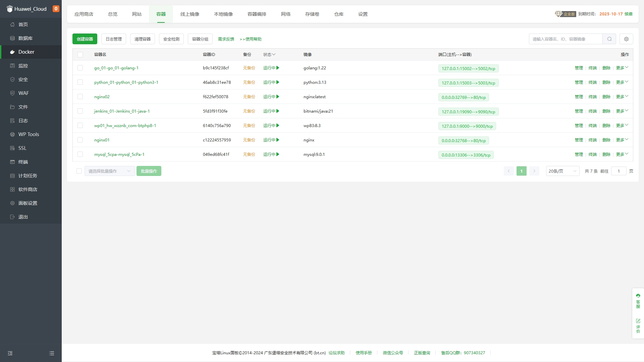This screenshot has height=362, width=644.
Task: Click the 退出 logout sidebar icon
Action: 12,217
